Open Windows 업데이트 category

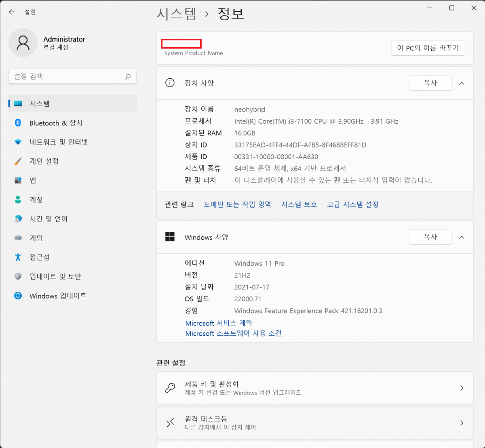[x=73, y=296]
